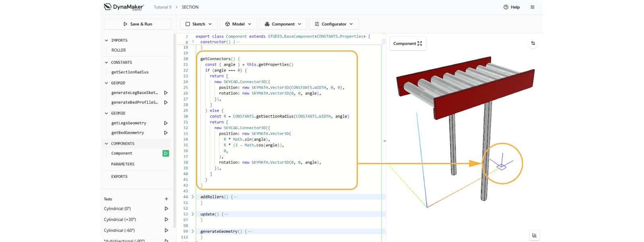This screenshot has width=644, height=242.
Task: Open the Help link
Action: click(x=512, y=7)
